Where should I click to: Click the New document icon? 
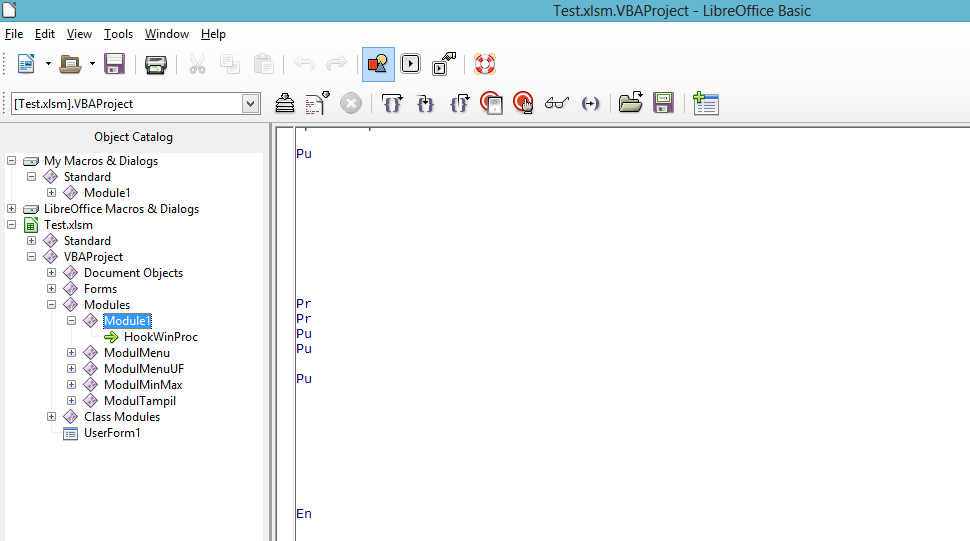(x=26, y=64)
